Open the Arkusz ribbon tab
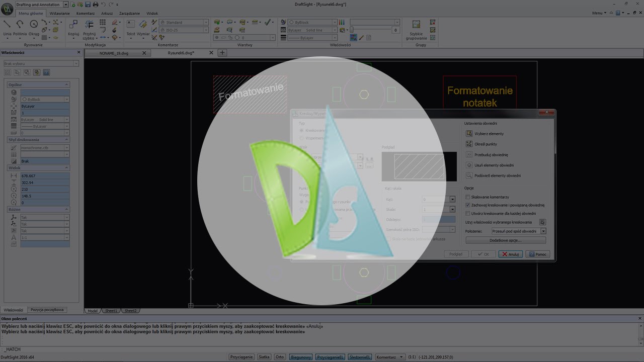 coord(107,14)
